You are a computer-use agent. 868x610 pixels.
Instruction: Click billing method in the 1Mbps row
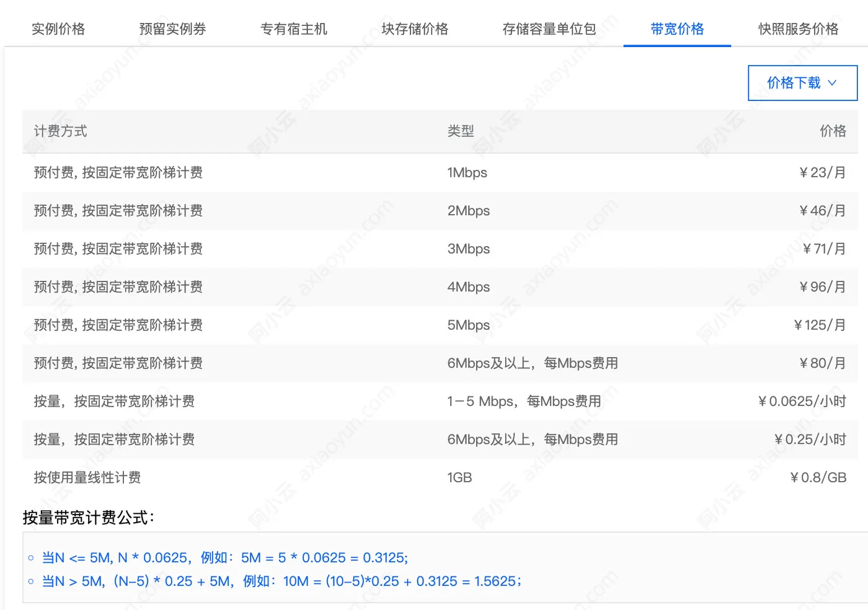[x=118, y=173]
